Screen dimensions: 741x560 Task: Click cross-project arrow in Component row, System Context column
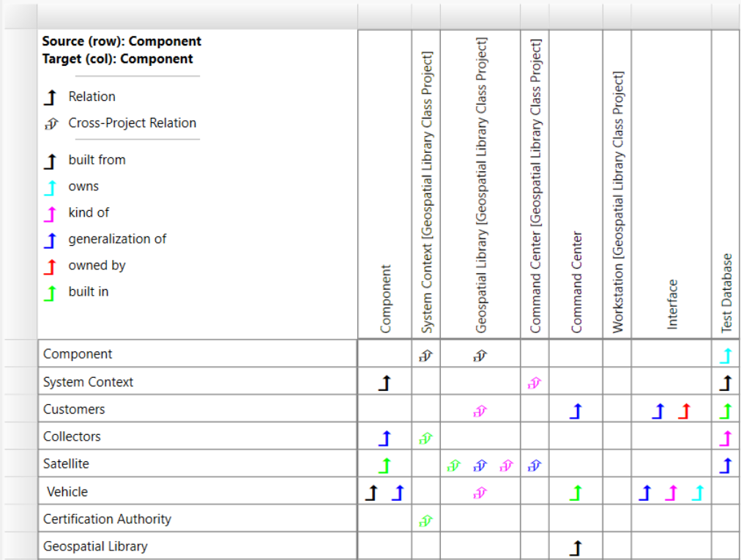[x=426, y=355]
